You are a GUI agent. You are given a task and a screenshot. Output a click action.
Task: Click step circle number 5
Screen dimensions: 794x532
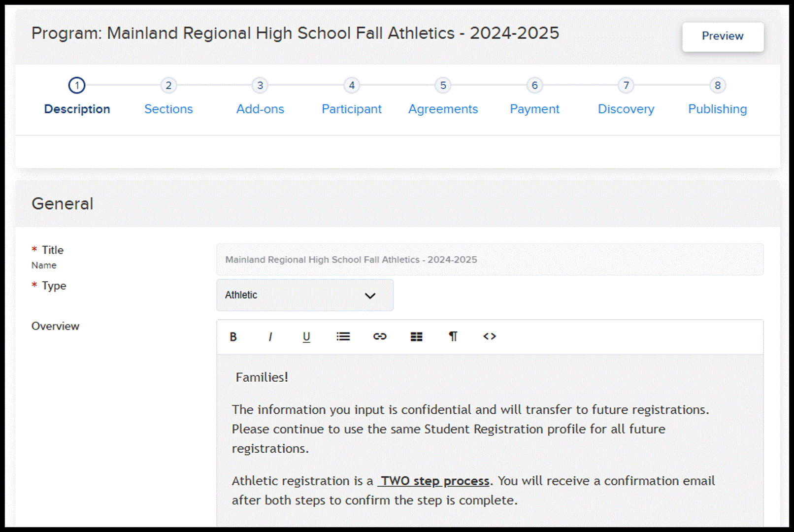click(x=443, y=85)
